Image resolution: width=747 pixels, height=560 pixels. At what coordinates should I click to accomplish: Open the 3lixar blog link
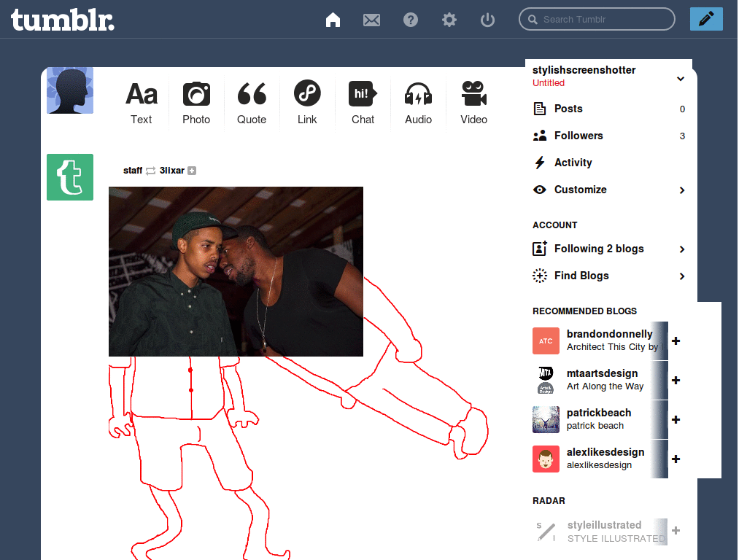pyautogui.click(x=171, y=171)
